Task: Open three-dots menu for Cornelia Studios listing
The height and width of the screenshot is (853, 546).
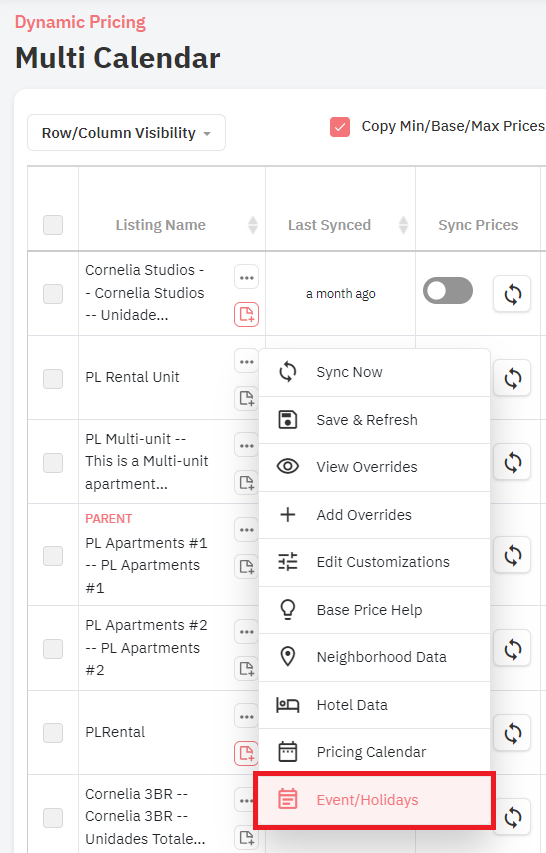Action: click(246, 277)
